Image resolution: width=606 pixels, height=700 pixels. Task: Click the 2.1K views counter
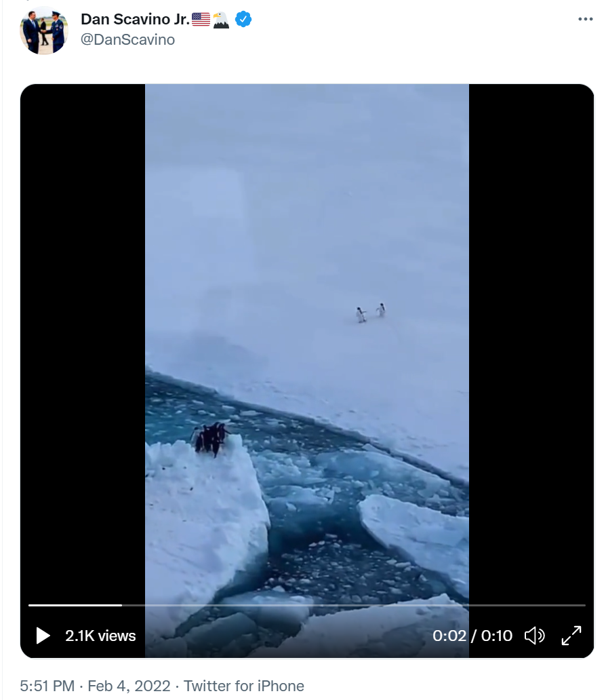pyautogui.click(x=100, y=636)
